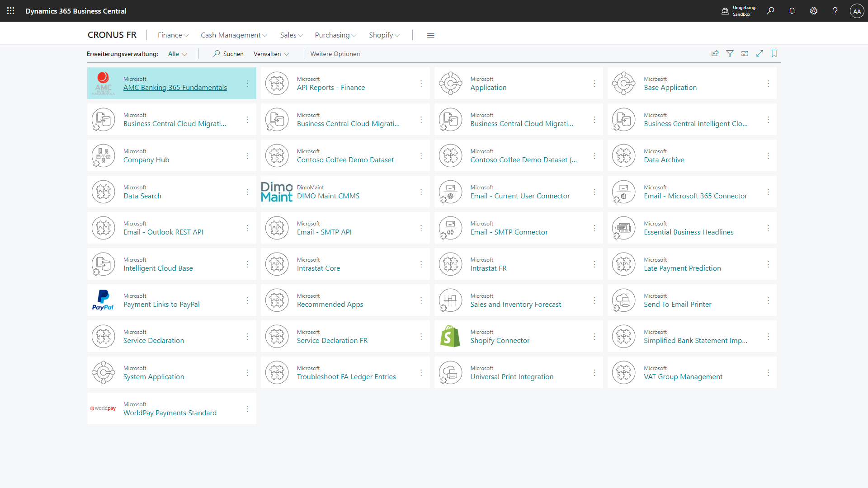Open the three-dot menu for WorldPay Payments Standard
868x488 pixels.
pyautogui.click(x=248, y=409)
